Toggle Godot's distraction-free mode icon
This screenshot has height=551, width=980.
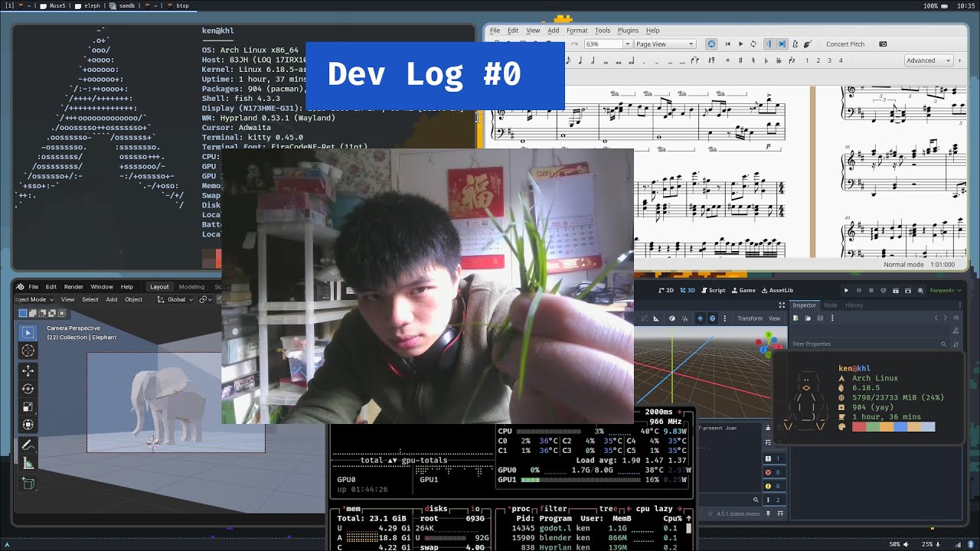[x=782, y=305]
